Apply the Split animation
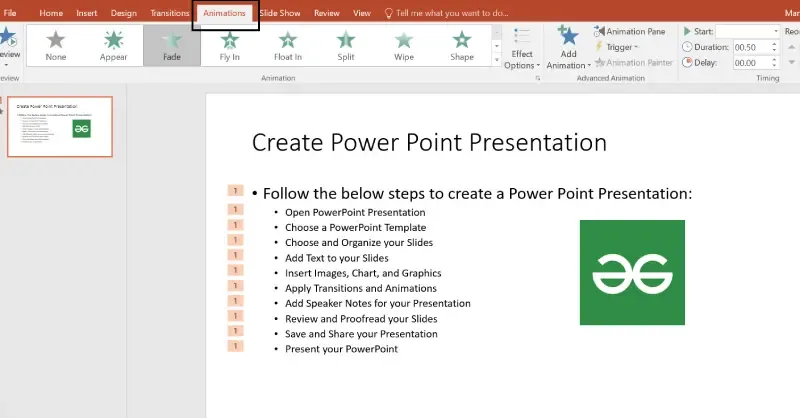Screen dimensions: 800x418 [345, 45]
